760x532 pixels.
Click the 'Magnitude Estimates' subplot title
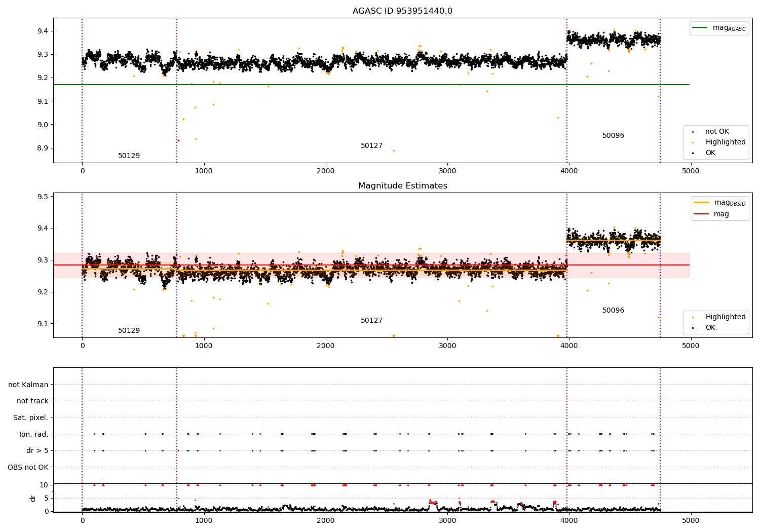(x=402, y=186)
